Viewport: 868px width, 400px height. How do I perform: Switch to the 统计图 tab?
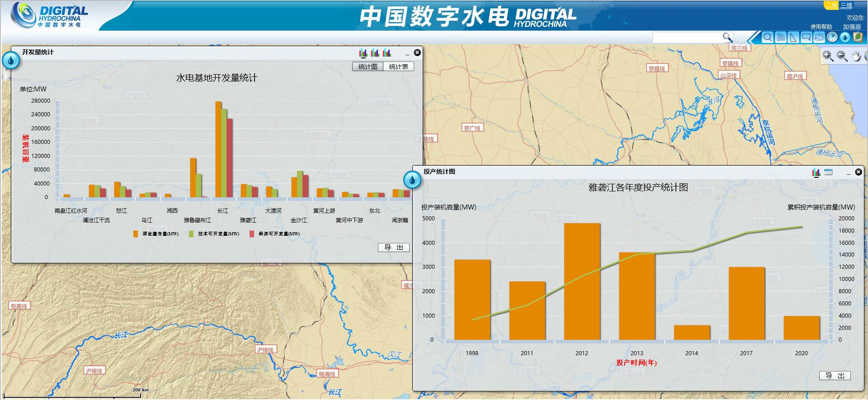click(x=368, y=67)
